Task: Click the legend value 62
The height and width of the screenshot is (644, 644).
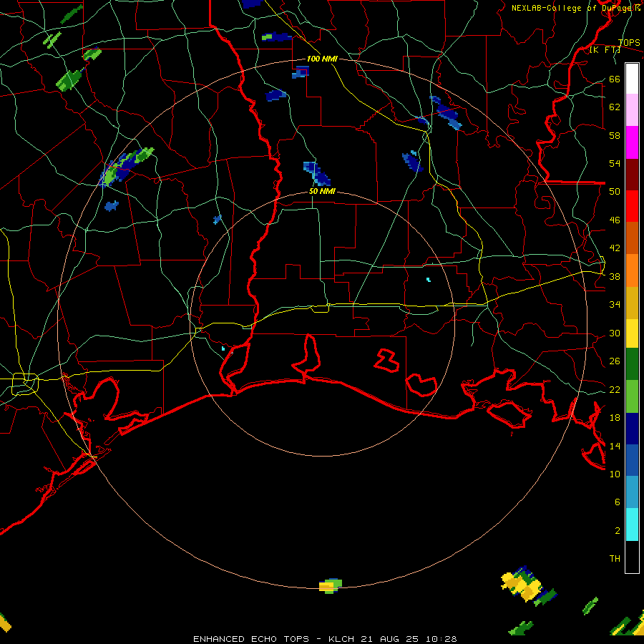Action: 615,107
